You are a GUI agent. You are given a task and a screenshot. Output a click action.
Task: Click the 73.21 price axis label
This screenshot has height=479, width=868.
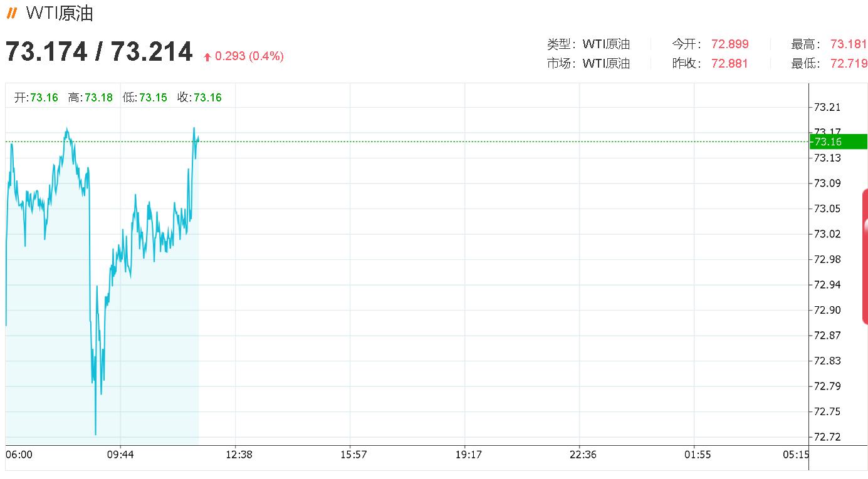[x=827, y=108]
